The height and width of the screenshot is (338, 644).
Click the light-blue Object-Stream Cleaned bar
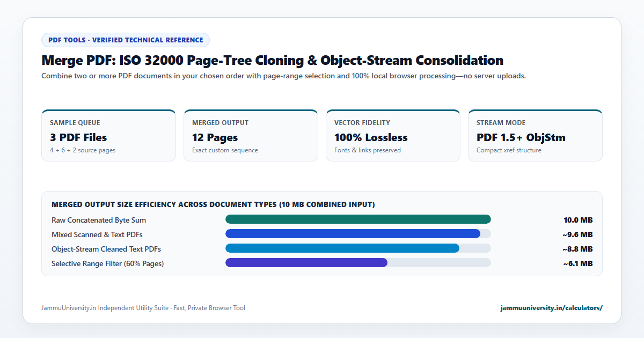pyautogui.click(x=342, y=248)
